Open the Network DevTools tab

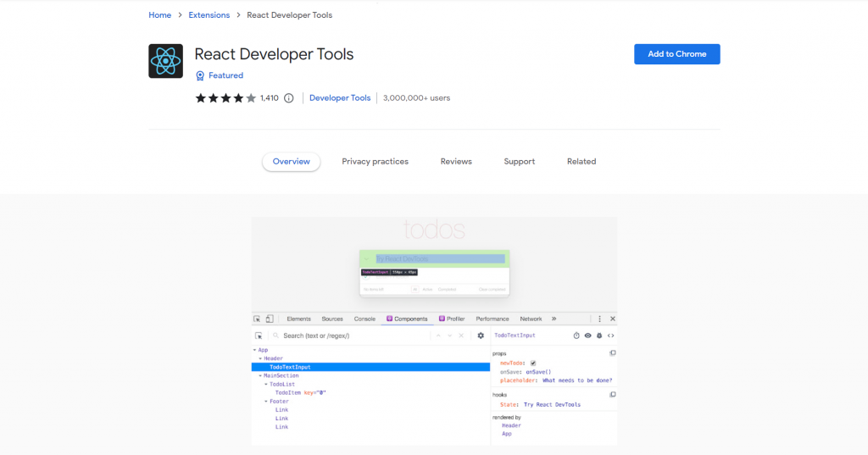coord(531,319)
